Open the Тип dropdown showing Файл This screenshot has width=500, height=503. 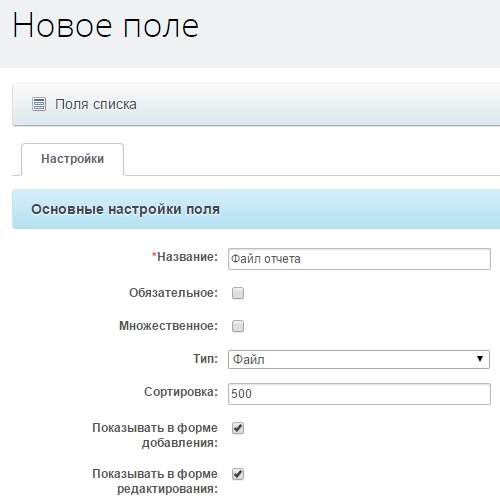tap(359, 359)
